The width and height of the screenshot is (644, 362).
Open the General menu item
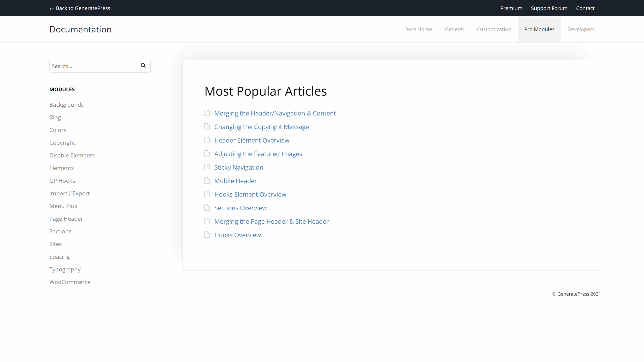pyautogui.click(x=454, y=29)
